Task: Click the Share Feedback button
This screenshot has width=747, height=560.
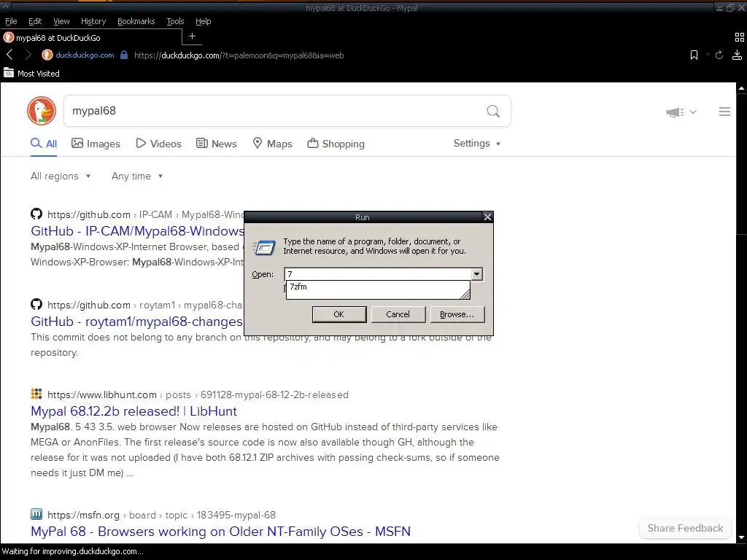Action: point(685,528)
